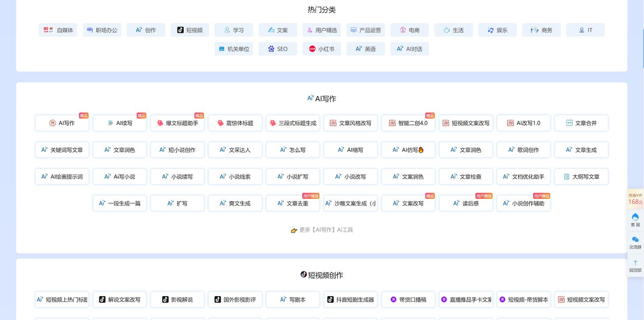Viewport: 644px width, 320px height.
Task: Select 智能二创4.0 tool
Action: coord(408,123)
